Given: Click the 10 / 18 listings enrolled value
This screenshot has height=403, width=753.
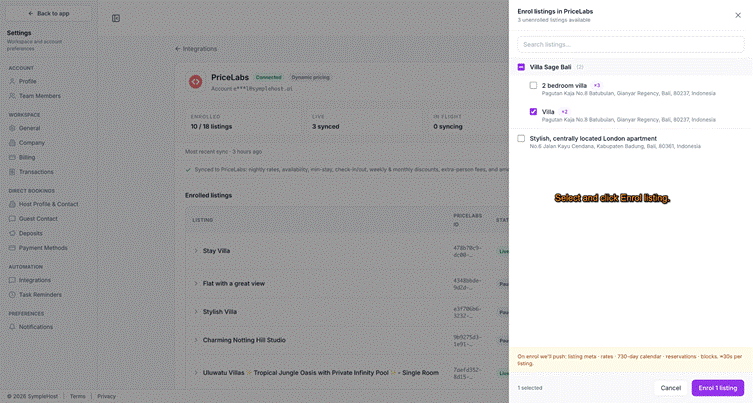Looking at the screenshot, I should pos(211,127).
